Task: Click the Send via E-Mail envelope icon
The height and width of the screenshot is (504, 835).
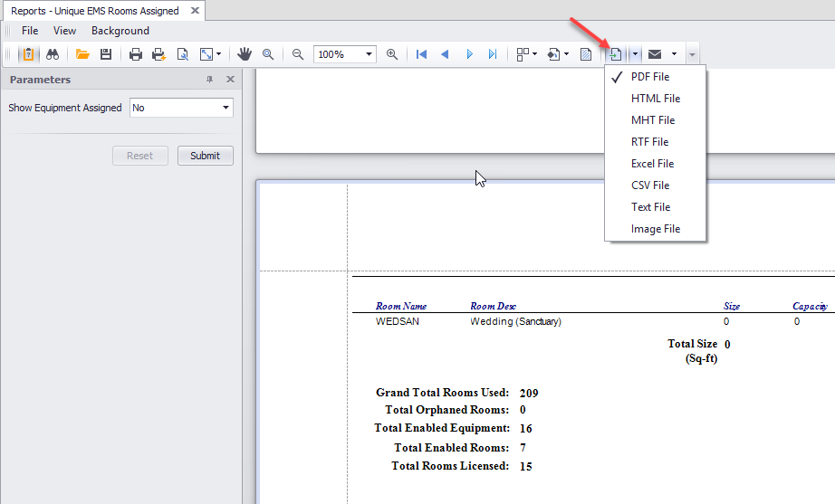Action: [655, 54]
